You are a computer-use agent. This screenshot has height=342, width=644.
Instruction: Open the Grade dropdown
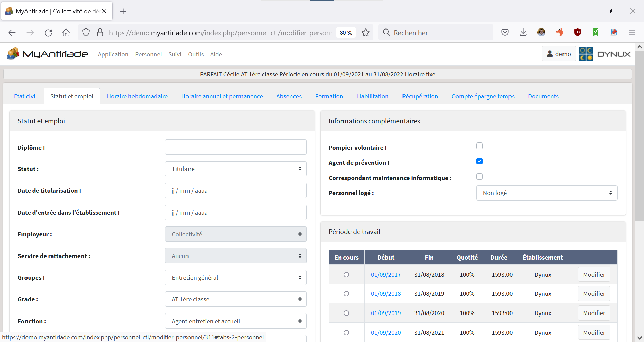click(235, 299)
